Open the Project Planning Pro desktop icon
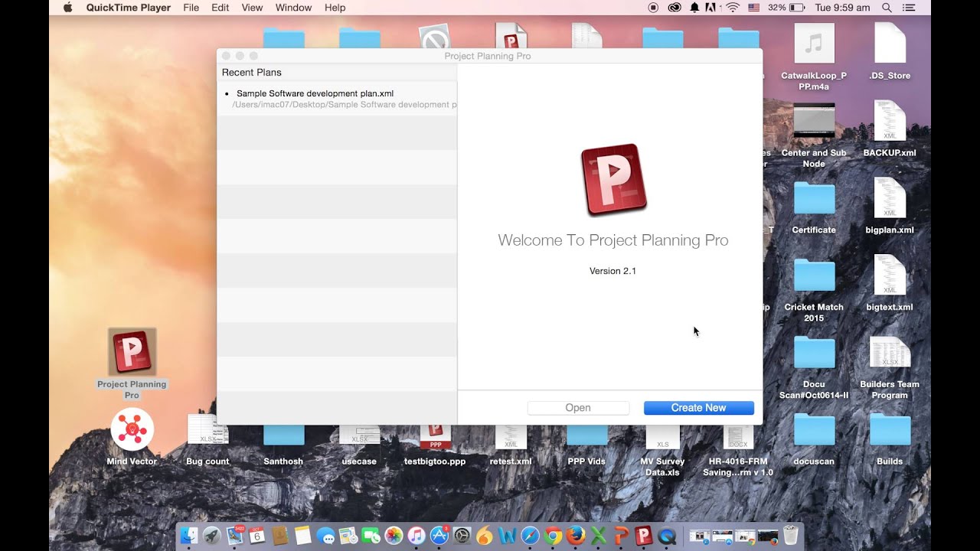The width and height of the screenshot is (980, 551). [x=132, y=364]
